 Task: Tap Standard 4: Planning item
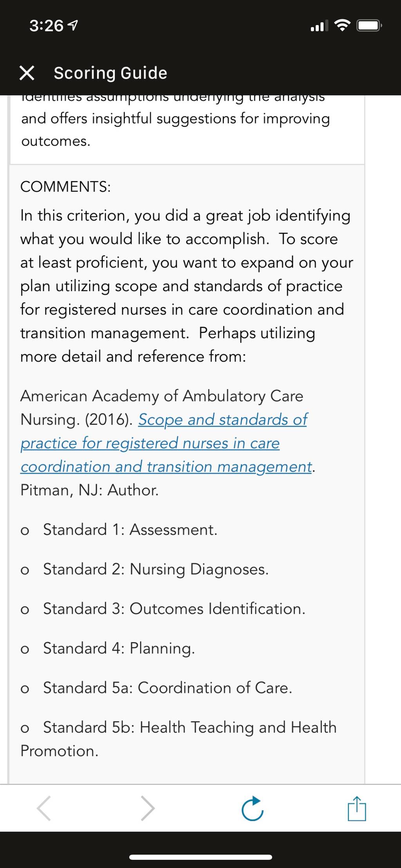pyautogui.click(x=119, y=648)
